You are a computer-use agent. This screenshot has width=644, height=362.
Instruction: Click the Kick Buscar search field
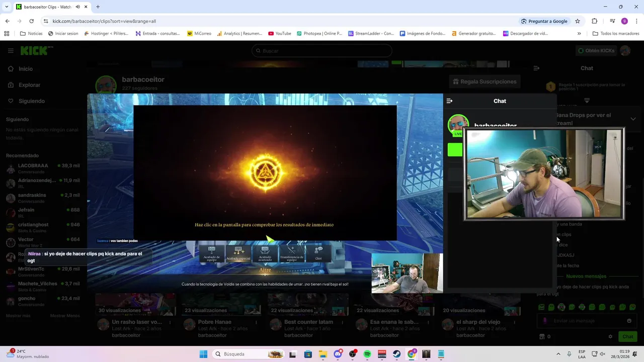(322, 51)
